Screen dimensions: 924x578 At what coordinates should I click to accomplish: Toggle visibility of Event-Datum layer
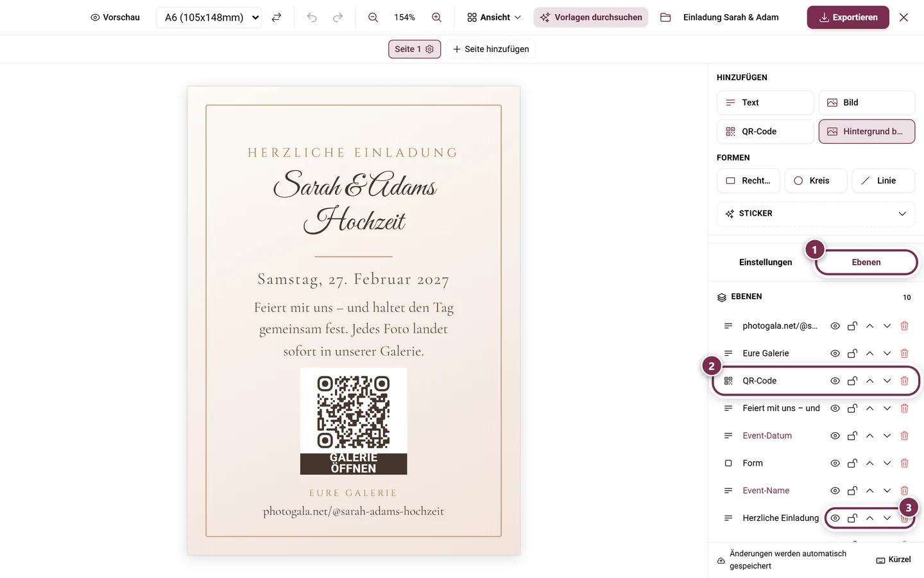pyautogui.click(x=835, y=436)
